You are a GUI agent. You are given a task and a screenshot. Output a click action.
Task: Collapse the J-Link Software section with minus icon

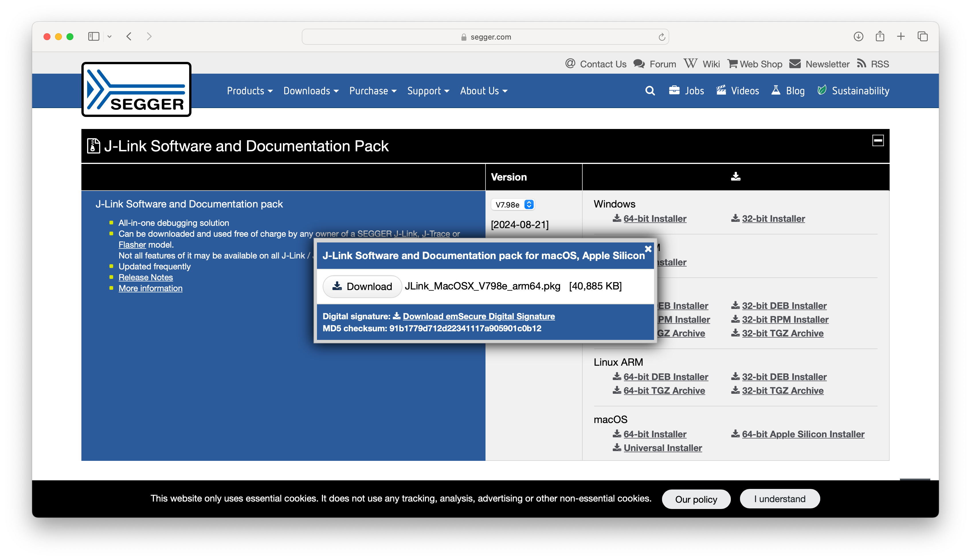click(x=878, y=140)
